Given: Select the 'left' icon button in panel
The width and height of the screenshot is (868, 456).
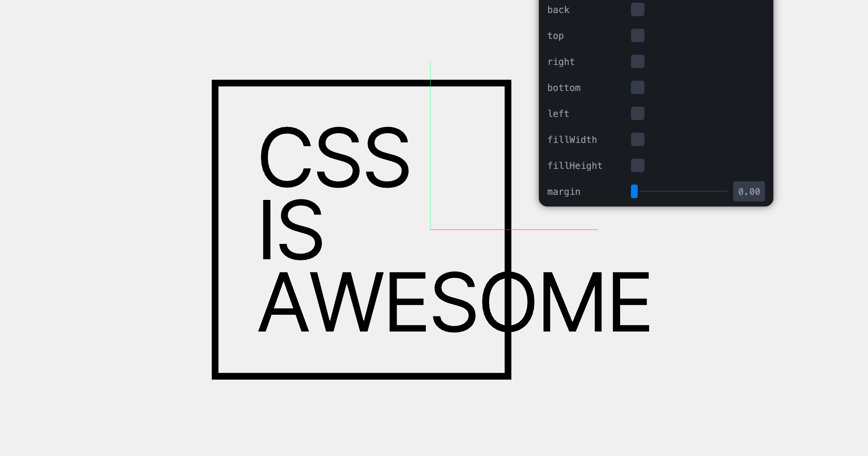Looking at the screenshot, I should tap(637, 113).
